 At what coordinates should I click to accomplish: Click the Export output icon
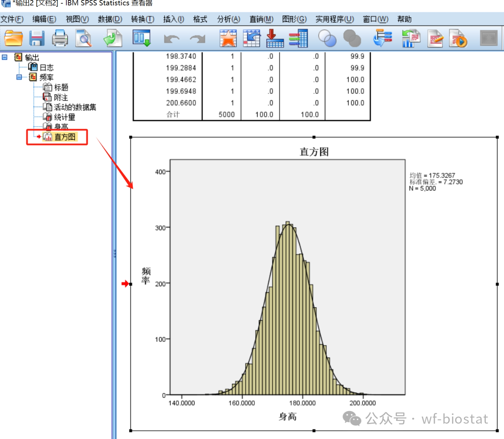(113, 39)
